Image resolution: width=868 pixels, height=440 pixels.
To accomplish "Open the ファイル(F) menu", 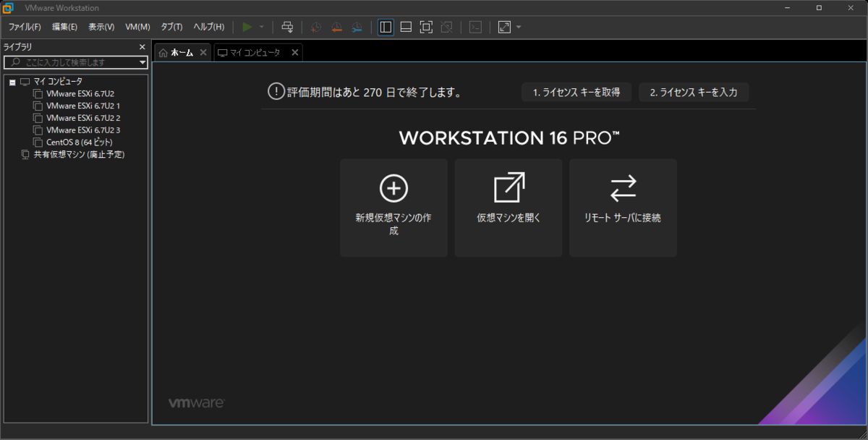I will (x=25, y=27).
